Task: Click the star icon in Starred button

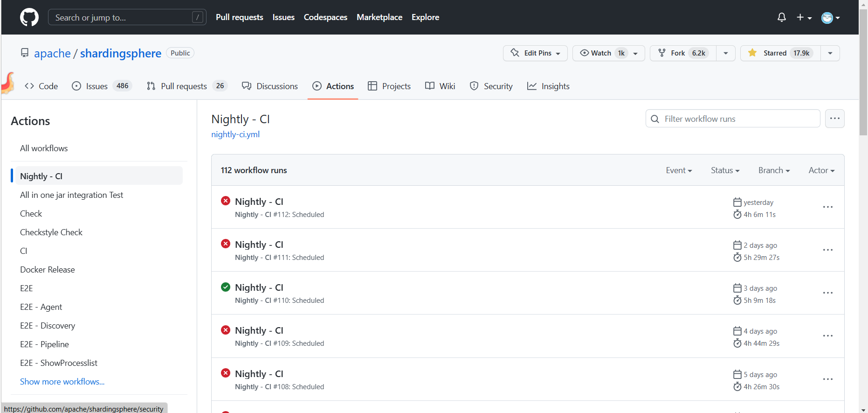Action: pos(752,53)
